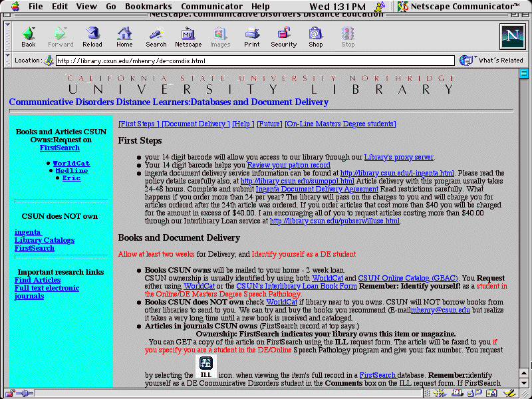Click the What's Related icon
Viewport: 532px width, 399px height.
coord(466,61)
